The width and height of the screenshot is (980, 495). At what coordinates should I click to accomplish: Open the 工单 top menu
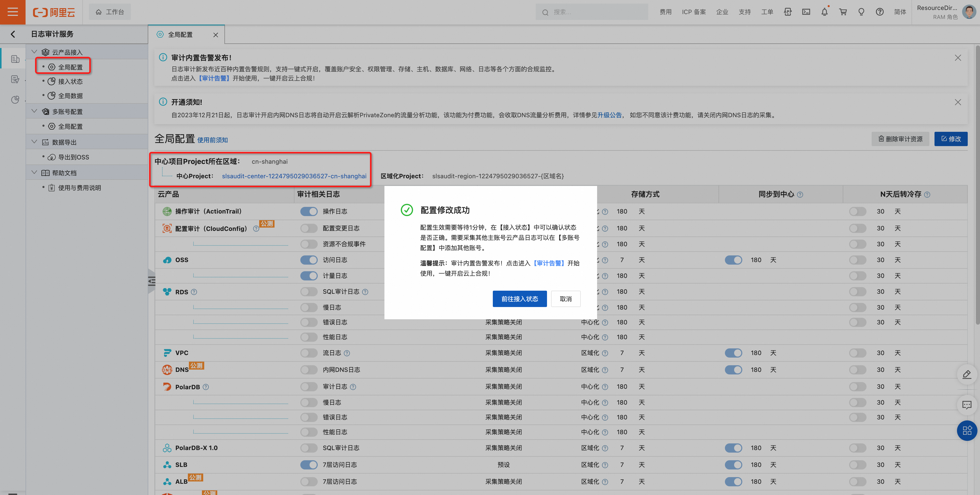point(767,12)
